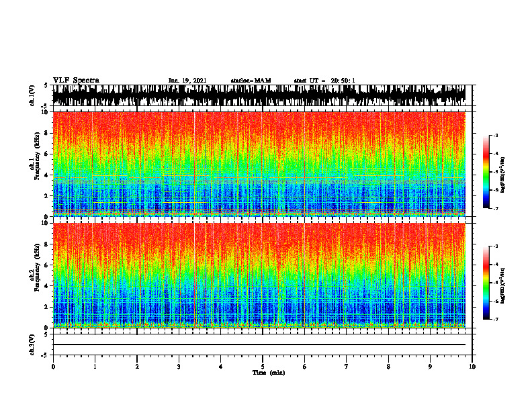Select the "start UT = 20:50: 1" text
The image size is (532, 411).
324,81
